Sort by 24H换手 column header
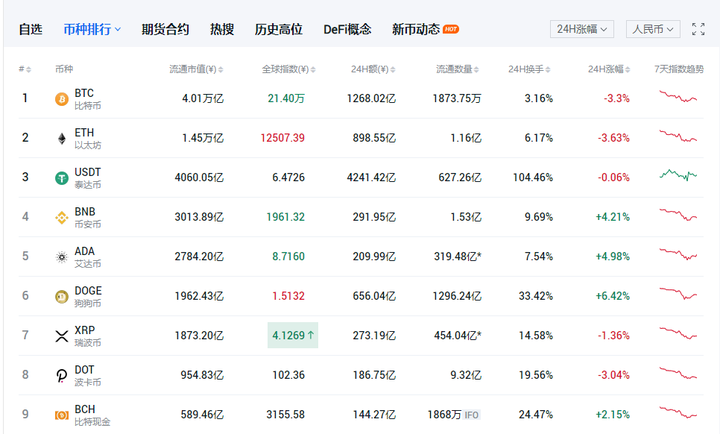Image resolution: width=720 pixels, height=434 pixels. 529,69
